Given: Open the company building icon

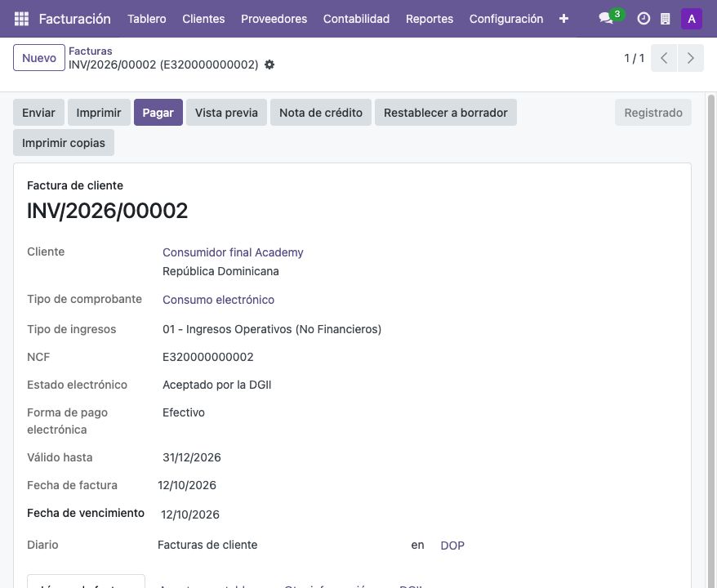Looking at the screenshot, I should [666, 19].
